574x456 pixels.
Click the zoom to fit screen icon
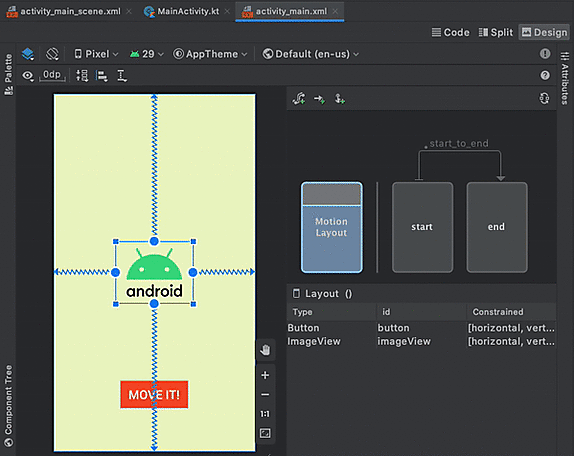[265, 433]
